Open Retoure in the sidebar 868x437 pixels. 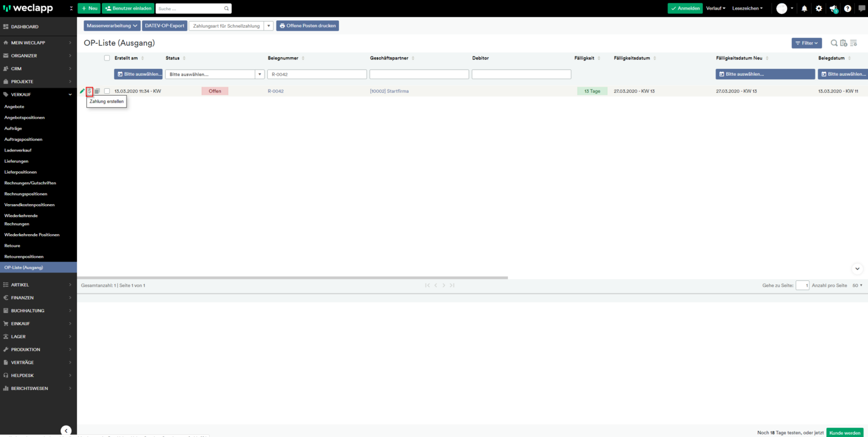click(12, 246)
